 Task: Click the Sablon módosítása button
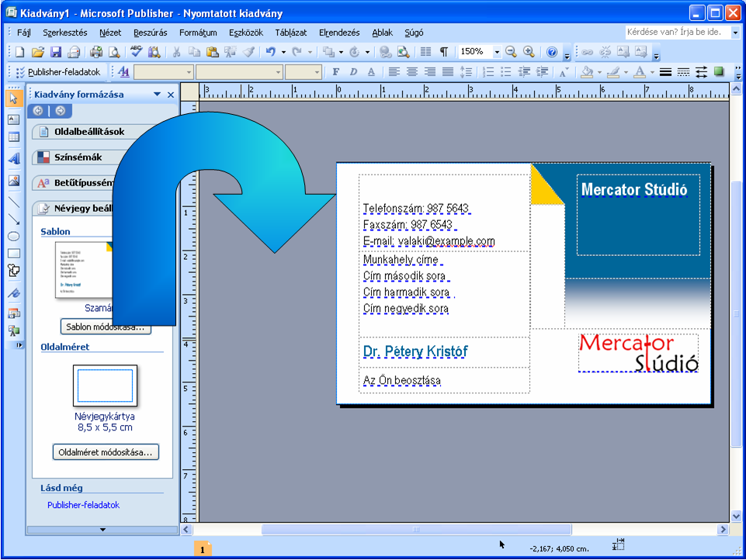coord(106,327)
